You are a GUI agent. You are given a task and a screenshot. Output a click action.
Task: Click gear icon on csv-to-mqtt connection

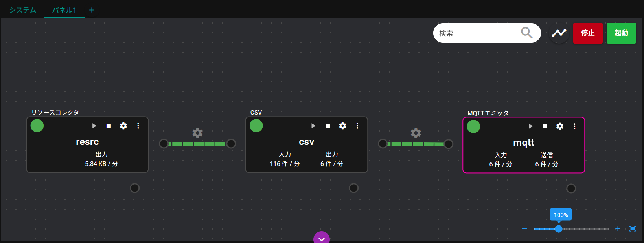[416, 133]
